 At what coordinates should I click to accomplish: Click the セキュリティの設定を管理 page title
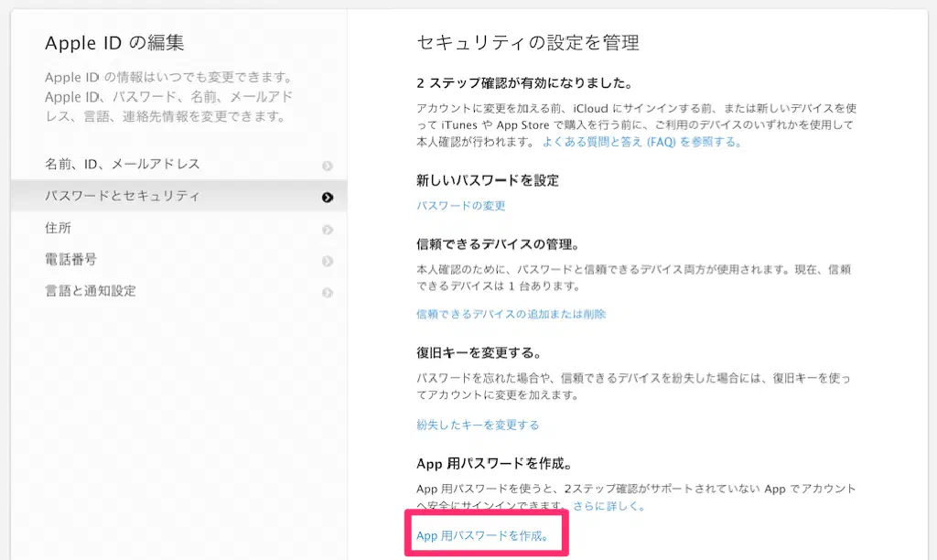[x=528, y=42]
